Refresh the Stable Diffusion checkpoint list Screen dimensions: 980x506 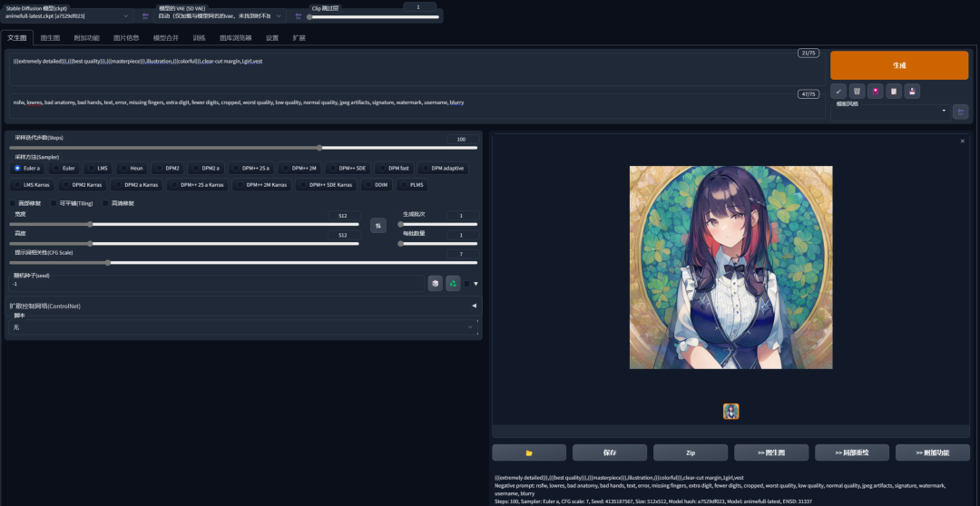(x=145, y=16)
